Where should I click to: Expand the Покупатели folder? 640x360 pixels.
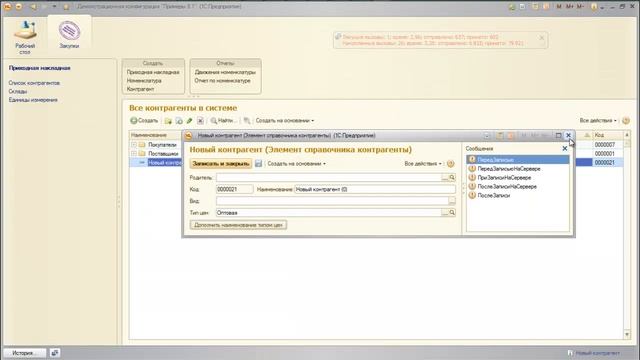(x=134, y=144)
